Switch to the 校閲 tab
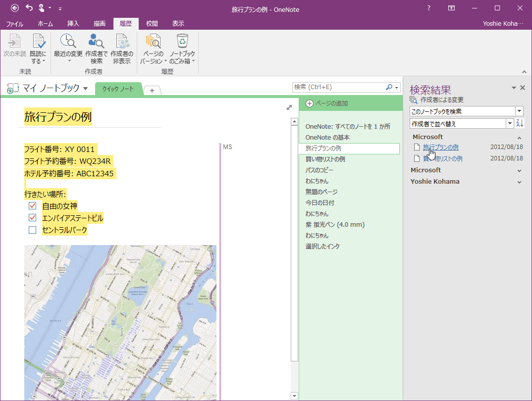Screen dimensions: 532x401 coord(152,24)
